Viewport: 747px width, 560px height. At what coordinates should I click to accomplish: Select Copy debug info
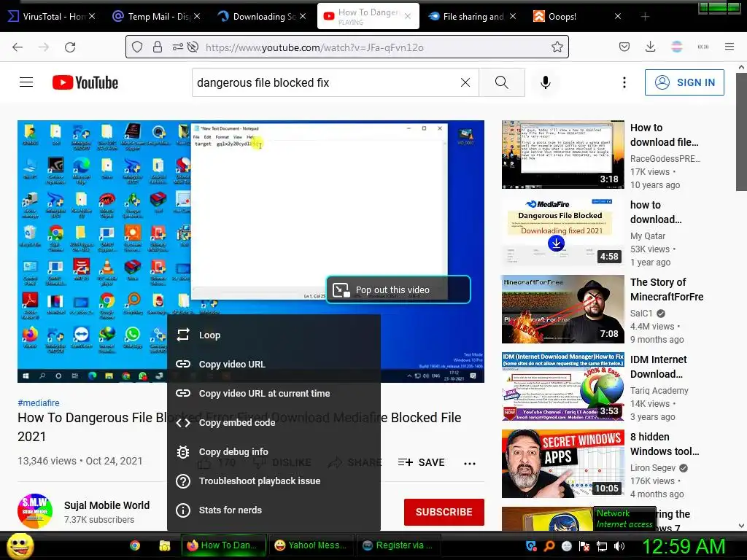coord(274,452)
